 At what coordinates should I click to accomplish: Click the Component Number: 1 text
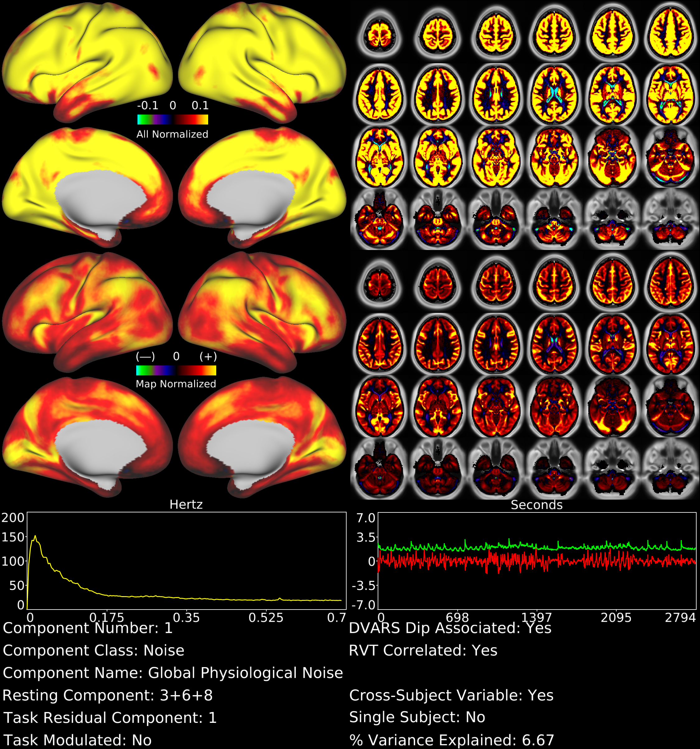click(x=88, y=628)
